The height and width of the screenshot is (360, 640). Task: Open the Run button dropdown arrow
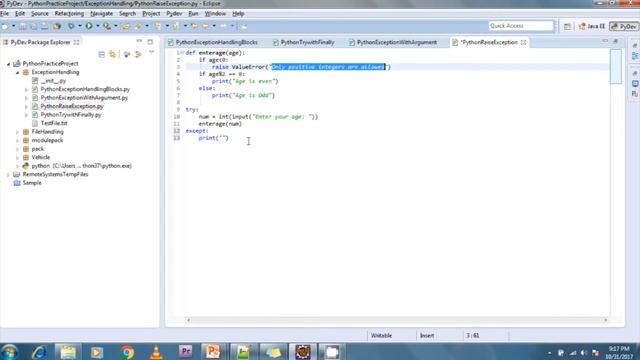coord(98,26)
